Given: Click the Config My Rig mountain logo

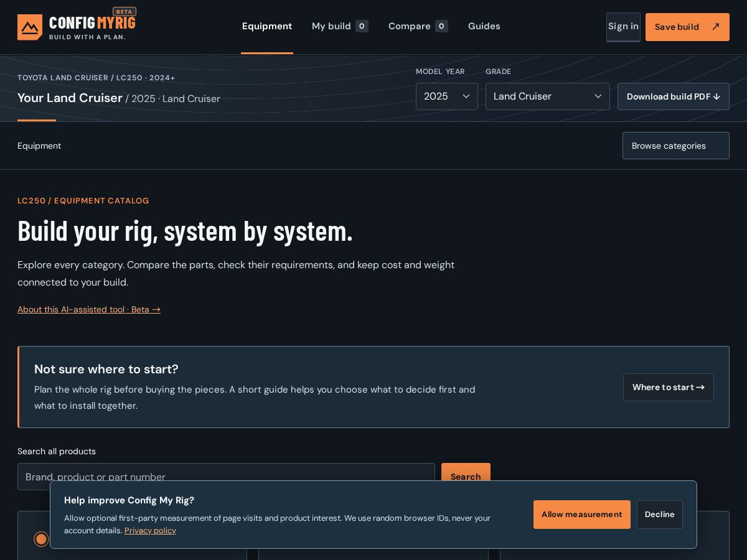Looking at the screenshot, I should (x=30, y=27).
